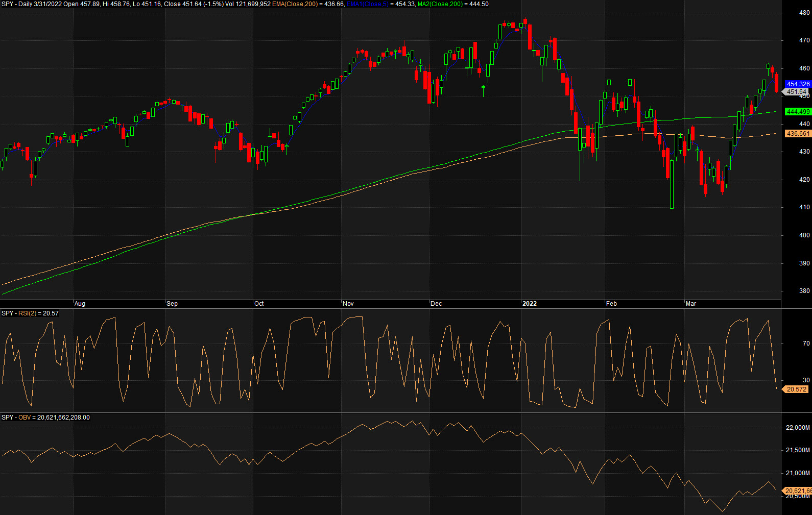Click the 480 price axis label
The height and width of the screenshot is (515, 812).
pos(804,13)
